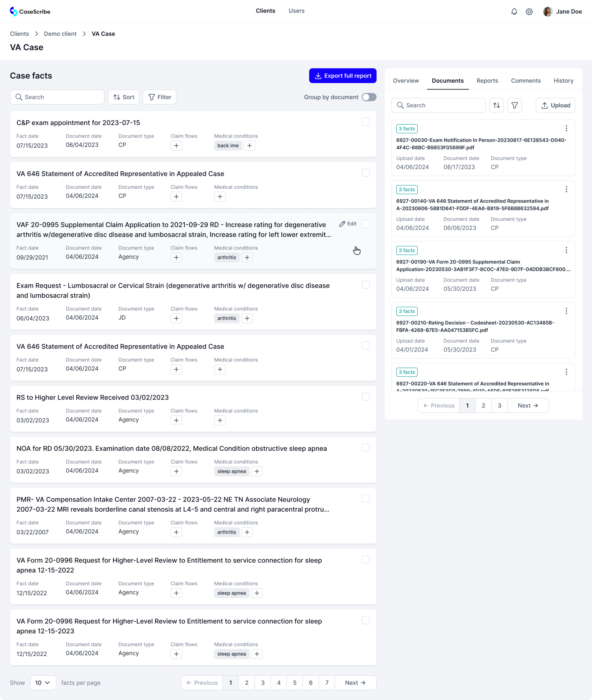The height and width of the screenshot is (700, 592).
Task: Open the three-dot menu on the Rating Decision document
Action: pyautogui.click(x=566, y=311)
